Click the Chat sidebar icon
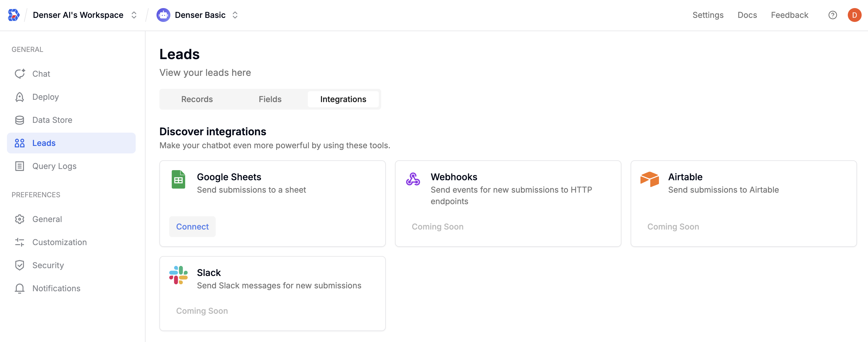The image size is (868, 342). pos(20,74)
